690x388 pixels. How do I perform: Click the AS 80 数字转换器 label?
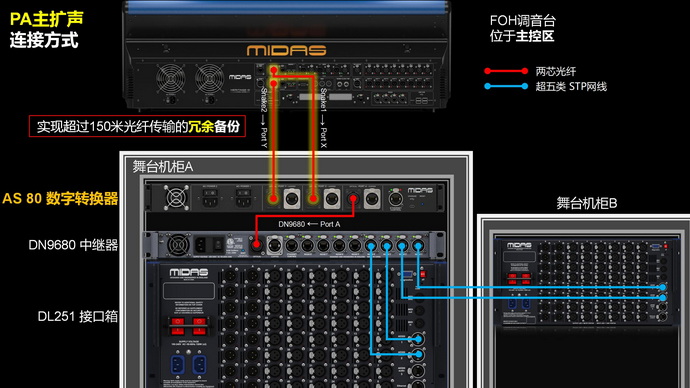pos(60,198)
